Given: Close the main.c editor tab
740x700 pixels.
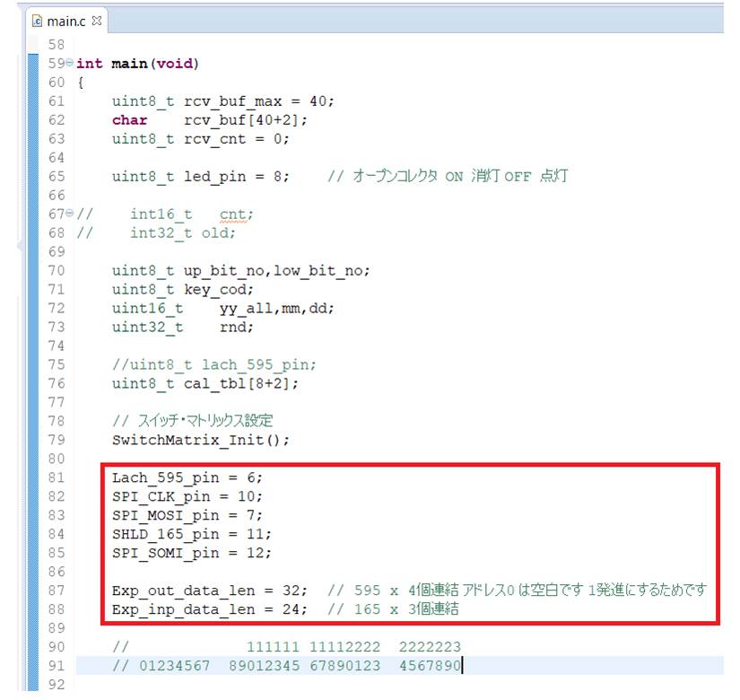Looking at the screenshot, I should pyautogui.click(x=98, y=20).
